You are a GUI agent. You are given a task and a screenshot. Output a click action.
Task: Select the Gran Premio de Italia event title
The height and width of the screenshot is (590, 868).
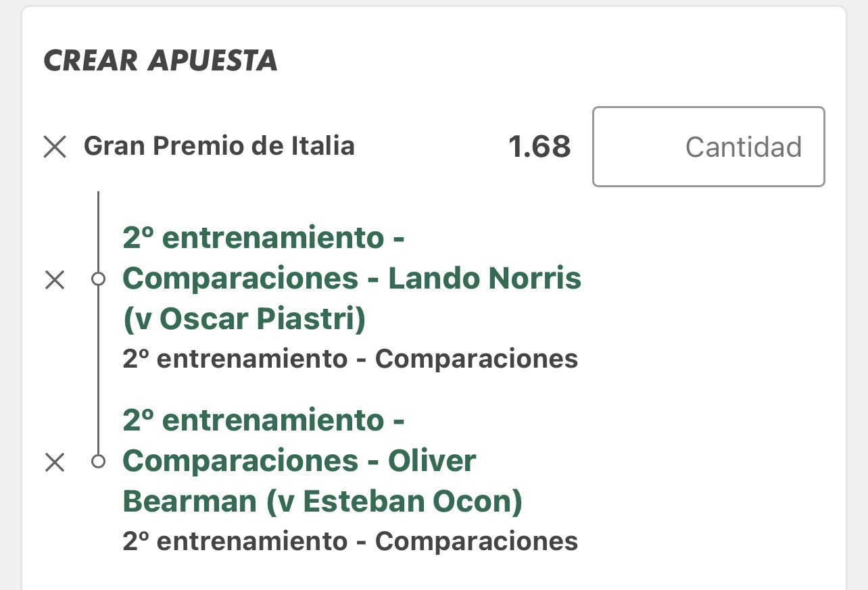219,146
